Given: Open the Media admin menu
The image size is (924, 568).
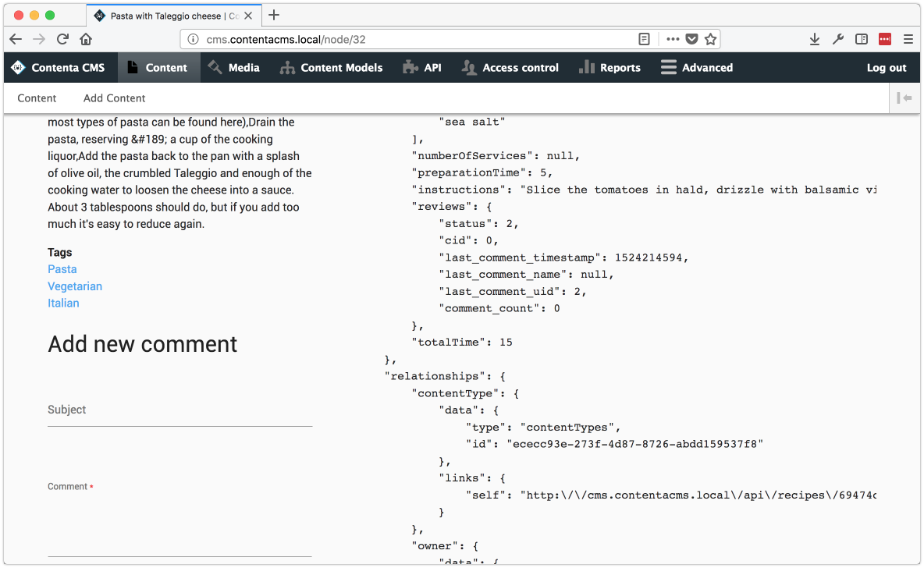Looking at the screenshot, I should pyautogui.click(x=235, y=68).
